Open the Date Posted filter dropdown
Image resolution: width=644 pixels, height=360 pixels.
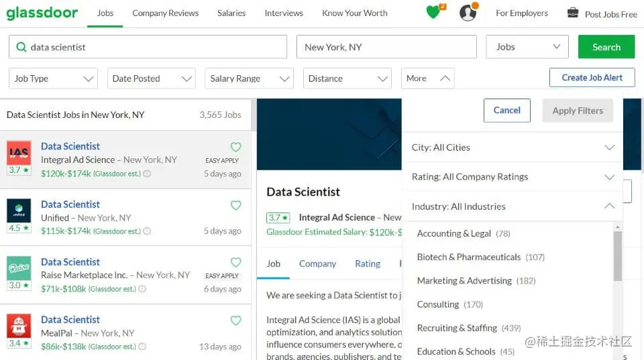click(152, 78)
